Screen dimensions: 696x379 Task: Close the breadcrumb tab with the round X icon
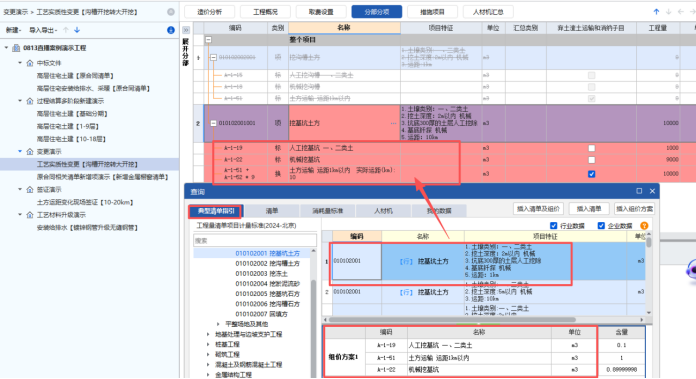(171, 12)
